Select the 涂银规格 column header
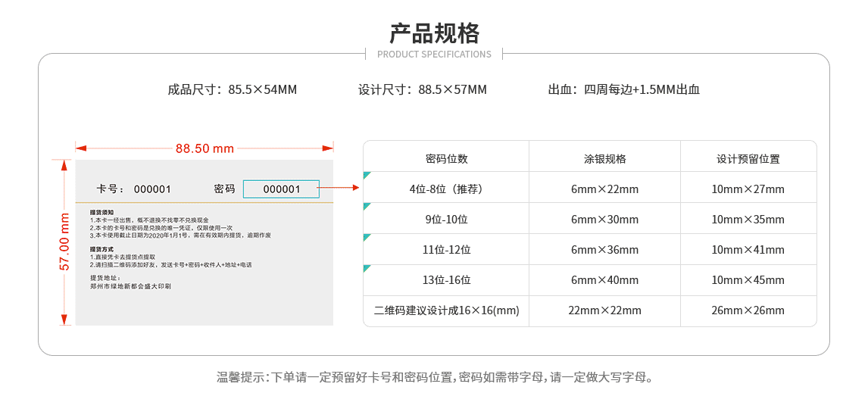The image size is (868, 393). (x=604, y=158)
